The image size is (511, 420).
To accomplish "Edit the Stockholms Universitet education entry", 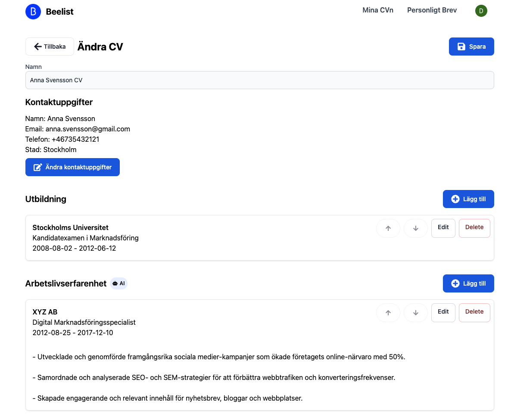I will click(443, 228).
